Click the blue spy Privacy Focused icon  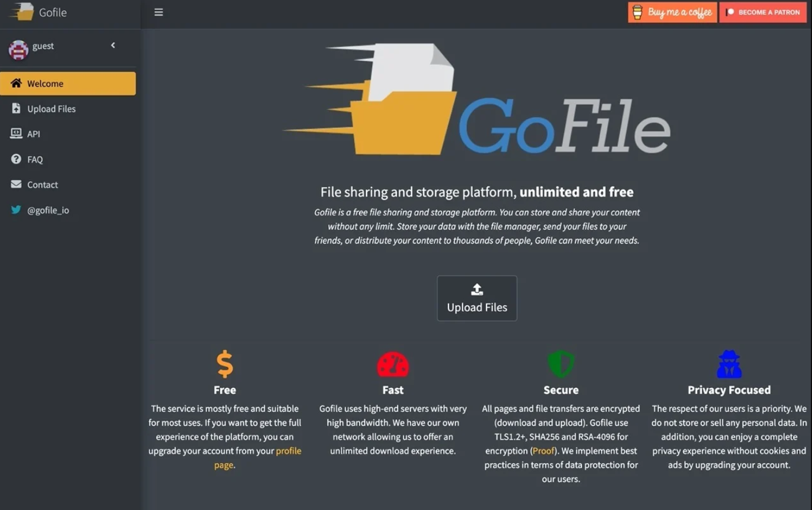729,364
